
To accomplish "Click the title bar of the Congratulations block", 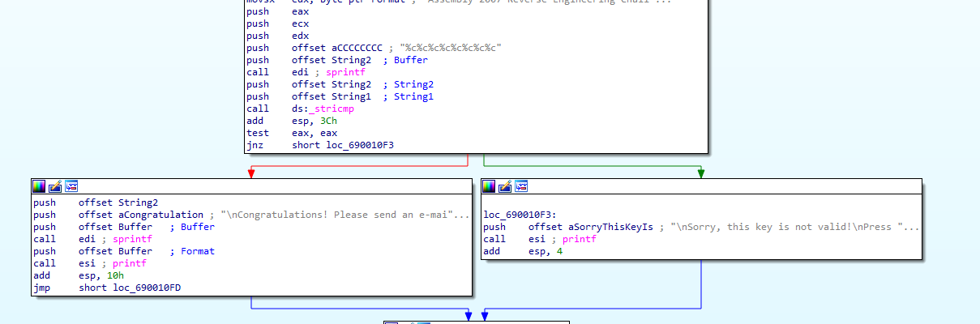I will point(267,186).
